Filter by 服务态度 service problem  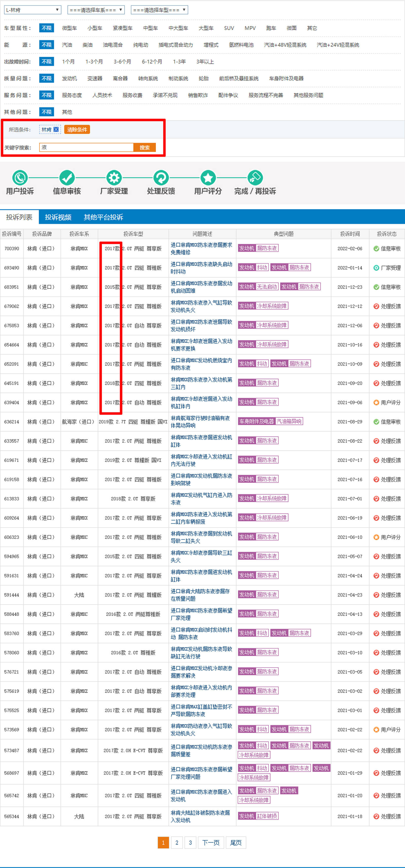click(x=72, y=95)
